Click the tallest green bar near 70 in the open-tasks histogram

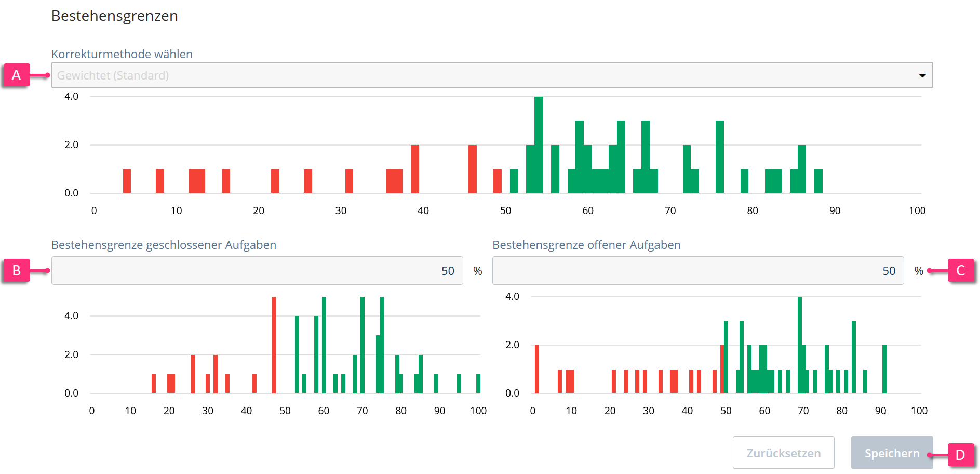pyautogui.click(x=800, y=345)
